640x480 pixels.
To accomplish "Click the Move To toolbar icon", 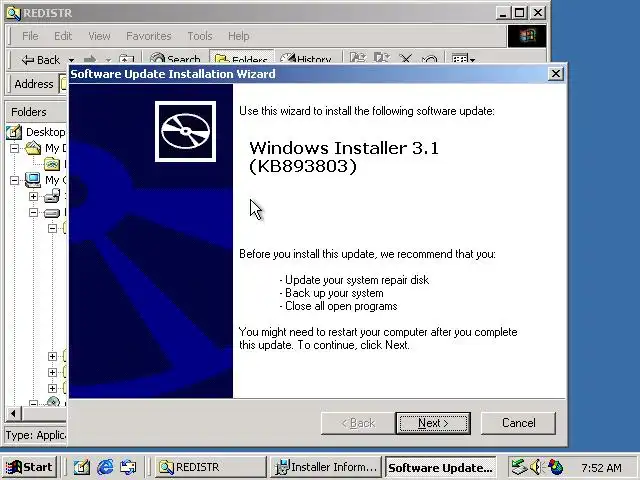I will 357,59.
